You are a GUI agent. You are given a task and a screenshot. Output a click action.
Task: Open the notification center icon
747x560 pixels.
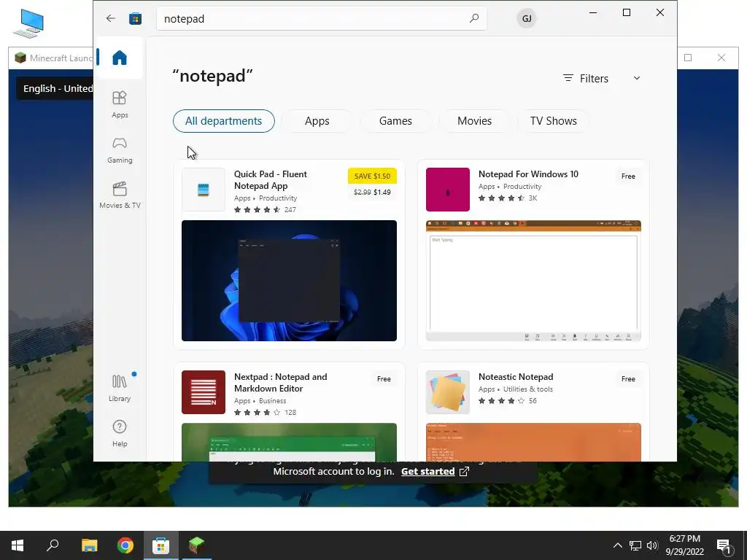click(724, 545)
